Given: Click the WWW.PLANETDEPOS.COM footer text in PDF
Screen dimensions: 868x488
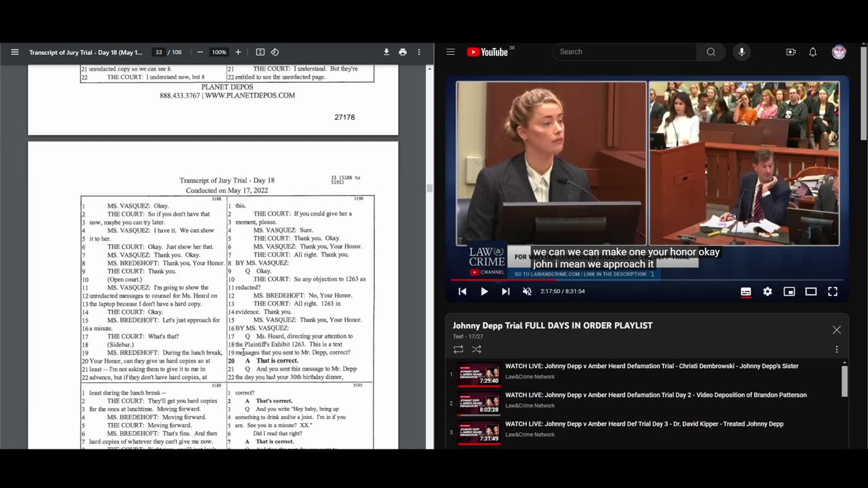Looking at the screenshot, I should point(250,96).
